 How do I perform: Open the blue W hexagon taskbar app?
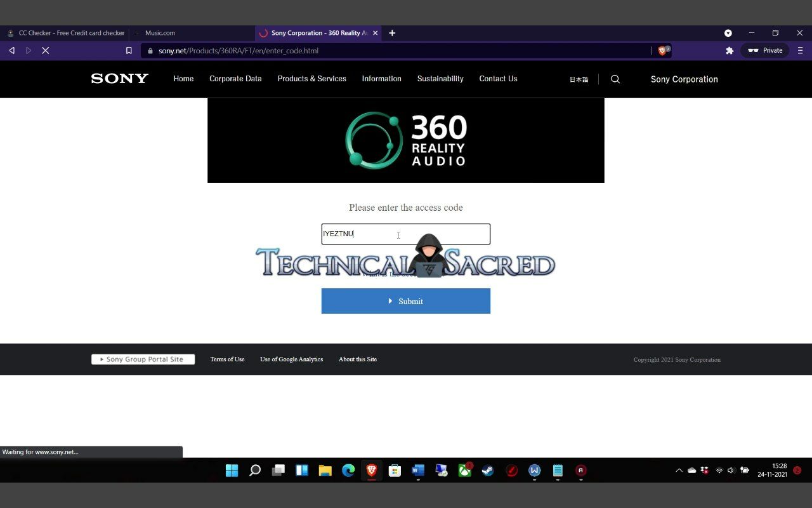[535, 471]
